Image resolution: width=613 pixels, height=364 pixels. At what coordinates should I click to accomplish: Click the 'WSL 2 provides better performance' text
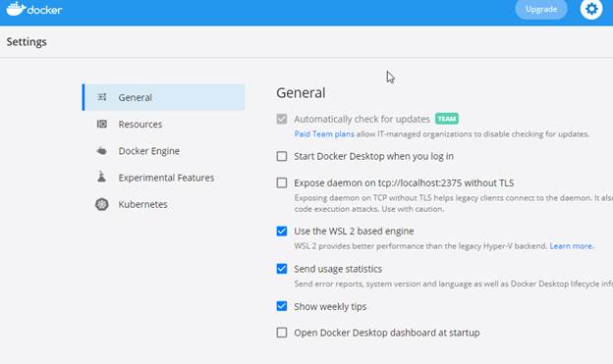pos(420,246)
